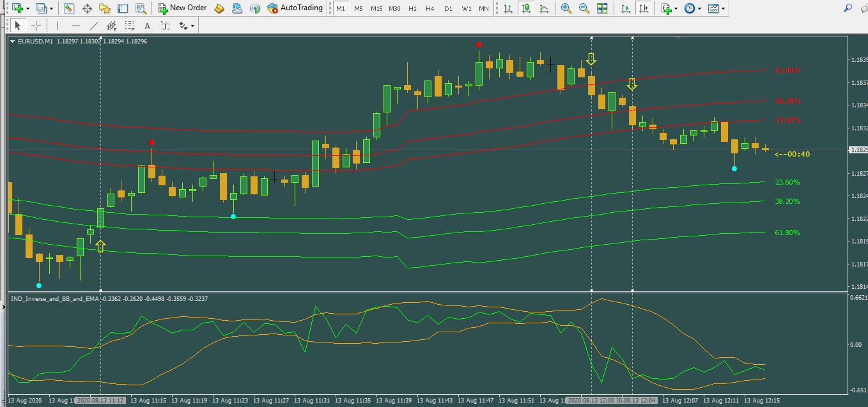
Task: Select Candlesticks chart mode
Action: click(526, 8)
